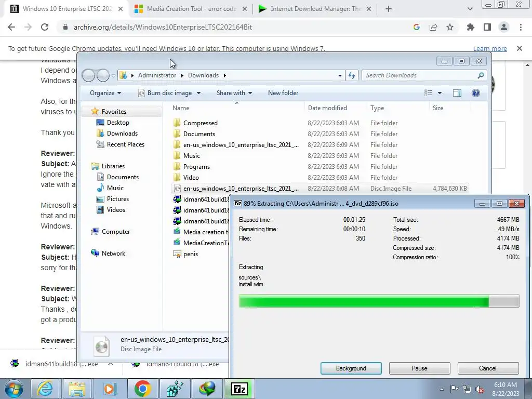Switch to Chrome on the taskbar
Image resolution: width=532 pixels, height=399 pixels.
click(142, 389)
